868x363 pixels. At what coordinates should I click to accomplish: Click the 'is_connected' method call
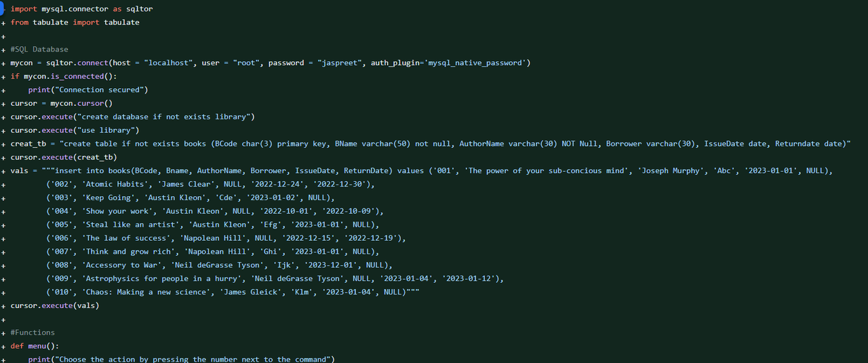(x=75, y=77)
